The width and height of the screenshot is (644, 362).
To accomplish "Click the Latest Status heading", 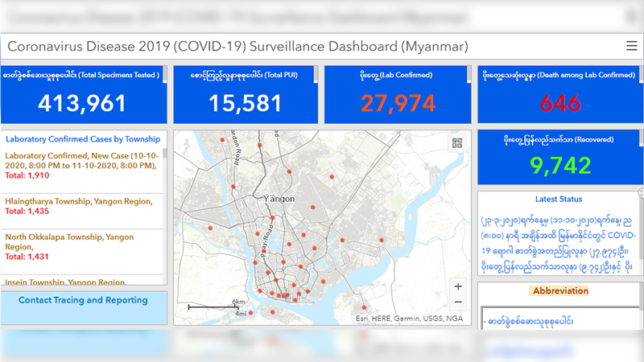I will click(559, 199).
